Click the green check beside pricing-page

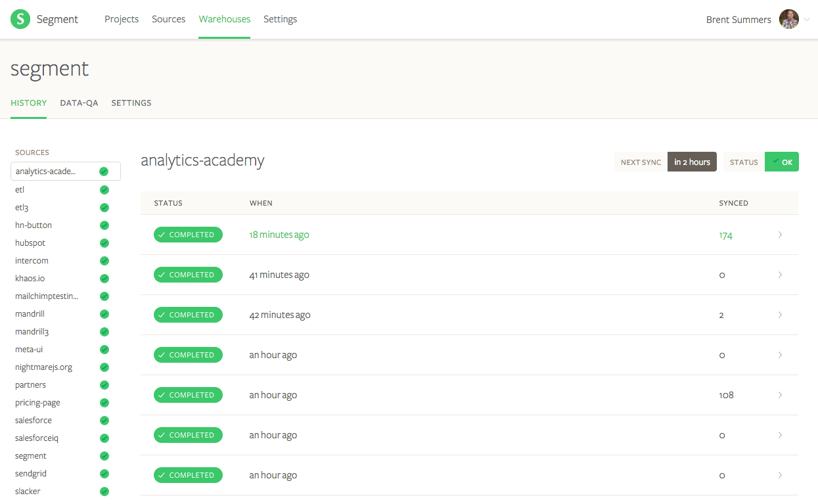coord(104,403)
